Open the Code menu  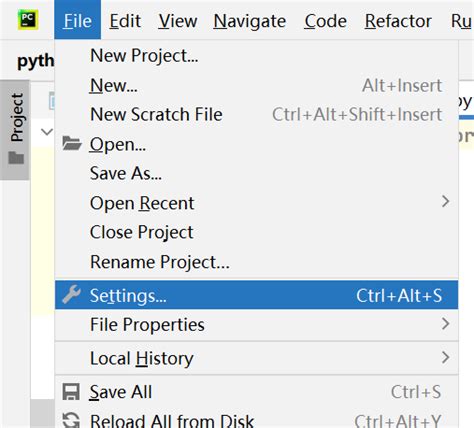click(x=325, y=21)
